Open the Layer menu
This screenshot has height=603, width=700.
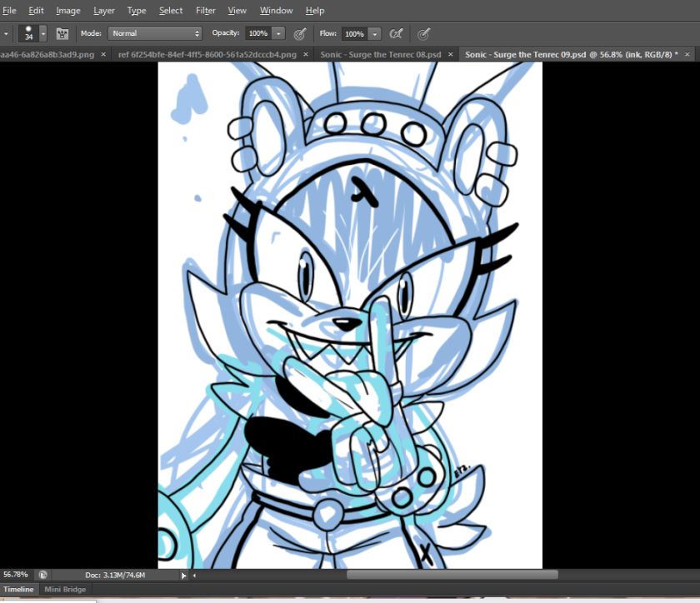[104, 10]
